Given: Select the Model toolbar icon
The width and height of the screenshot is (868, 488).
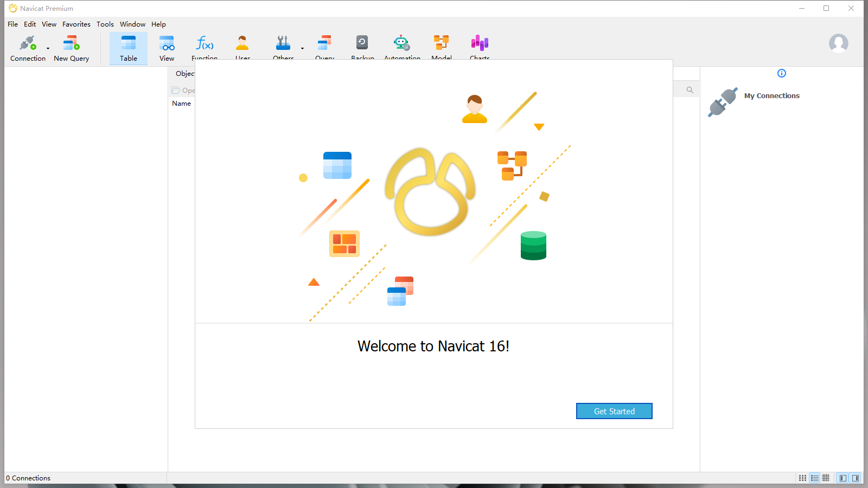Looking at the screenshot, I should (441, 42).
